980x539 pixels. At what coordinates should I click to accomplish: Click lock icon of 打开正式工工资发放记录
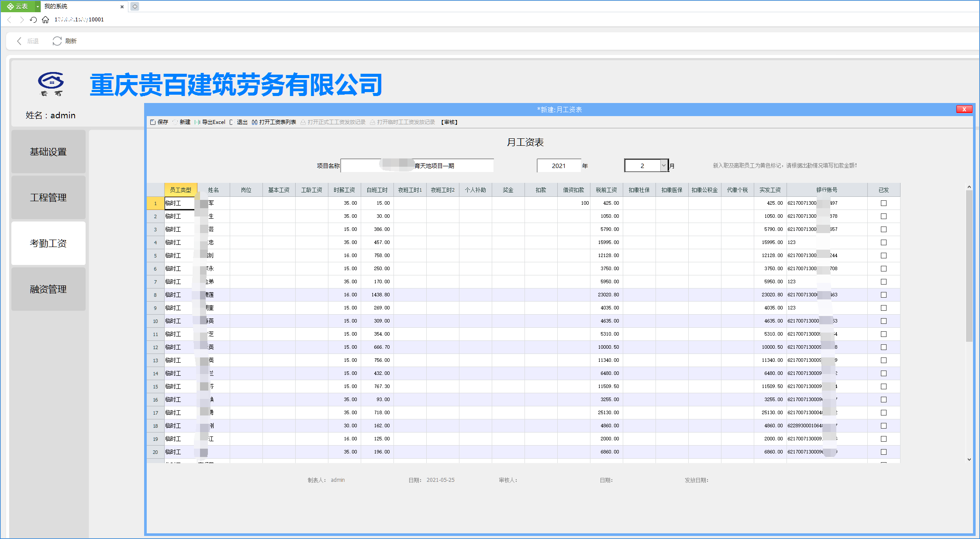tap(303, 122)
